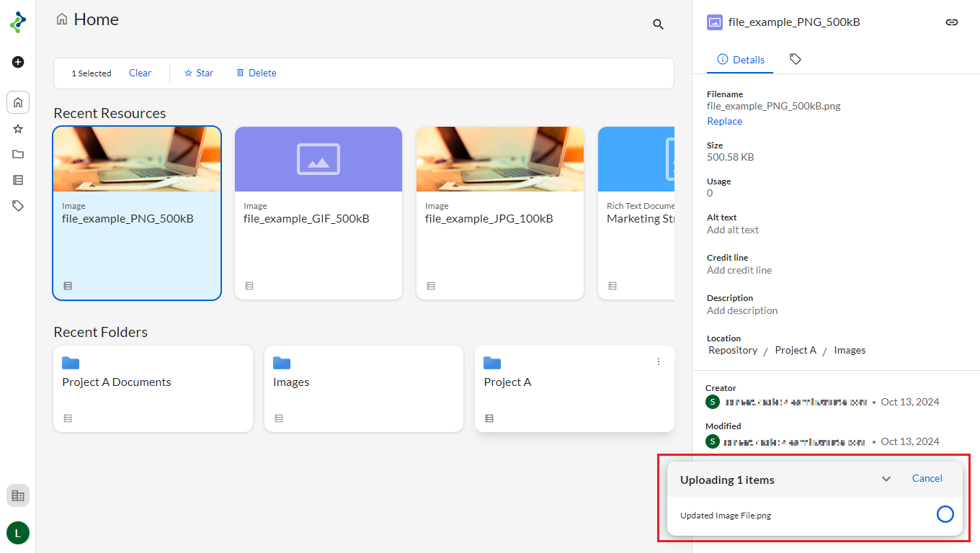The width and height of the screenshot is (980, 553).
Task: Copy link using the chain icon
Action: 951,22
